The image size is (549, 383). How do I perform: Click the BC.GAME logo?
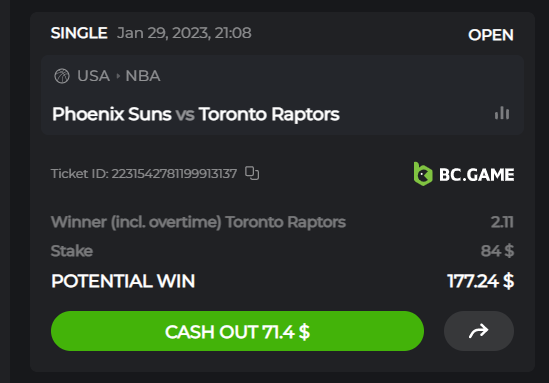(464, 174)
